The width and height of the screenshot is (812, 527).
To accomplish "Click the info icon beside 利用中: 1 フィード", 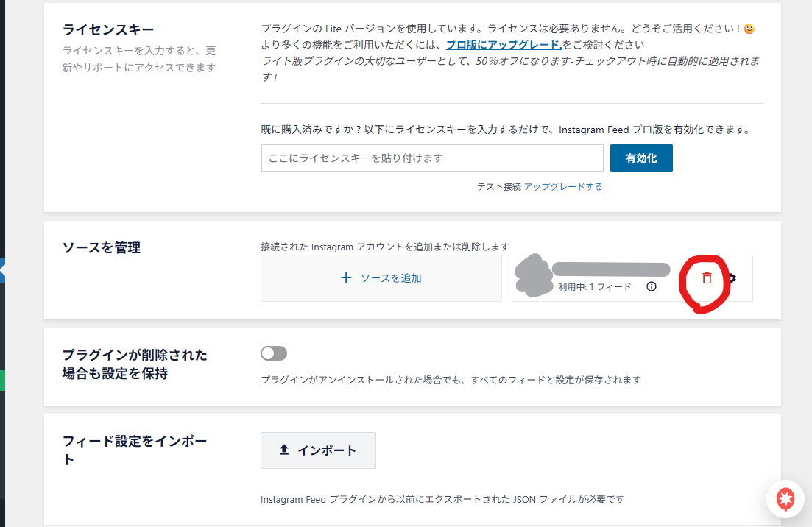I will tap(652, 286).
